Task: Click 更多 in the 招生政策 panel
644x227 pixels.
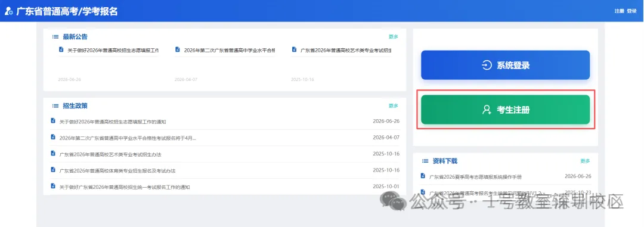Action: click(394, 105)
